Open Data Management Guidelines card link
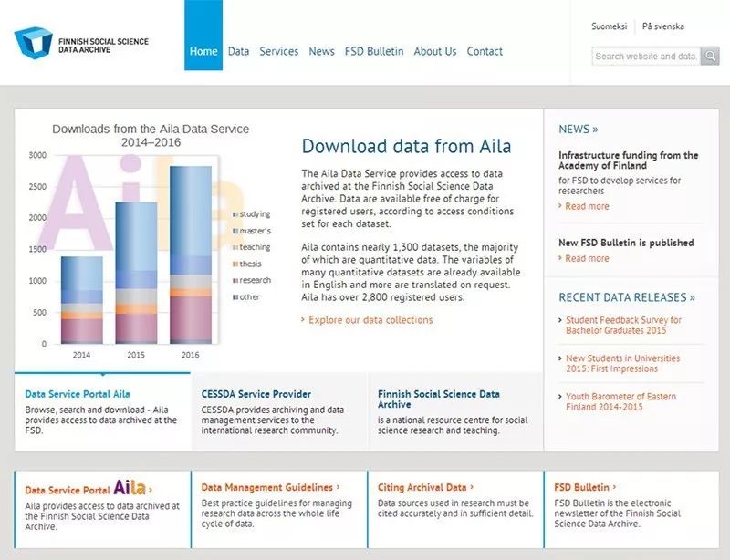This screenshot has width=730, height=560. 270,487
